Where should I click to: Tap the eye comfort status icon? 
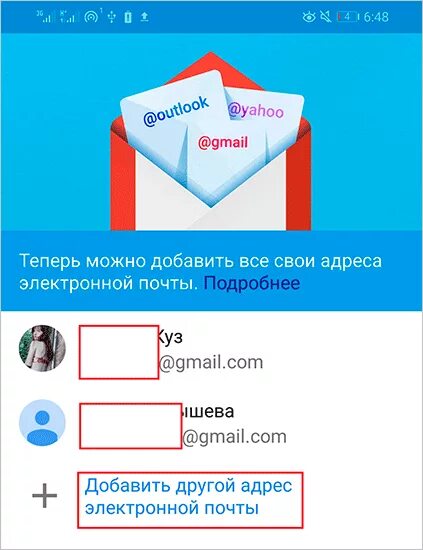coord(309,17)
